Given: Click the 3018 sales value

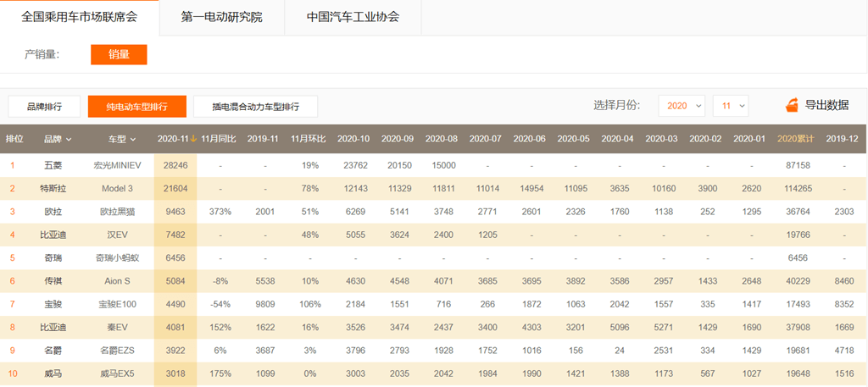Looking at the screenshot, I should pyautogui.click(x=175, y=374).
